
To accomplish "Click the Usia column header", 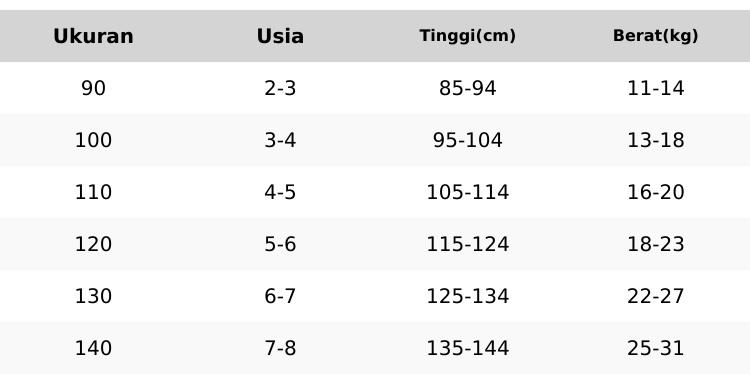I will click(280, 36).
